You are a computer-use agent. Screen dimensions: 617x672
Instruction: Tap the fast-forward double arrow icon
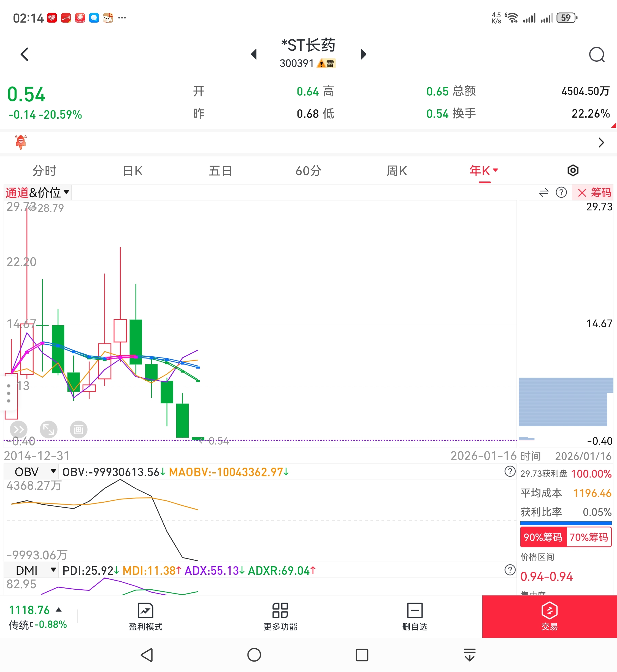click(x=19, y=429)
